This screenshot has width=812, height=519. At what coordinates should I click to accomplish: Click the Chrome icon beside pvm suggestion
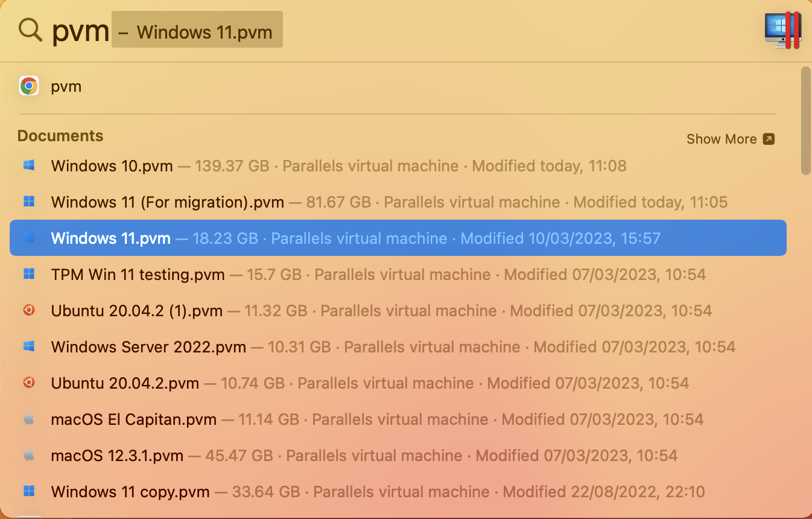pos(29,86)
